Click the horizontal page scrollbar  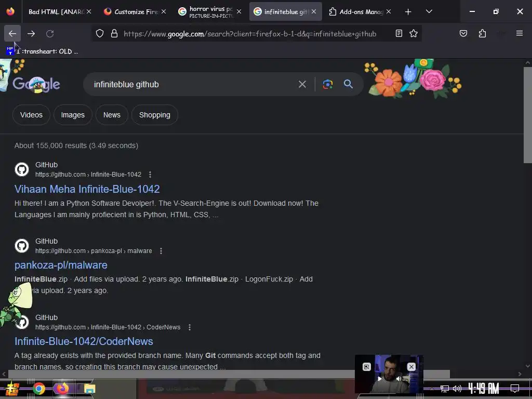229,374
